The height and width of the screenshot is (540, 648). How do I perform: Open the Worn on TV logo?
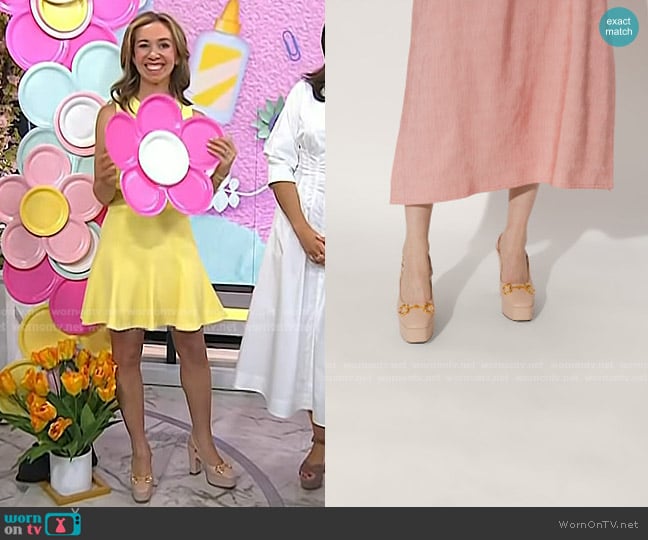[43, 523]
